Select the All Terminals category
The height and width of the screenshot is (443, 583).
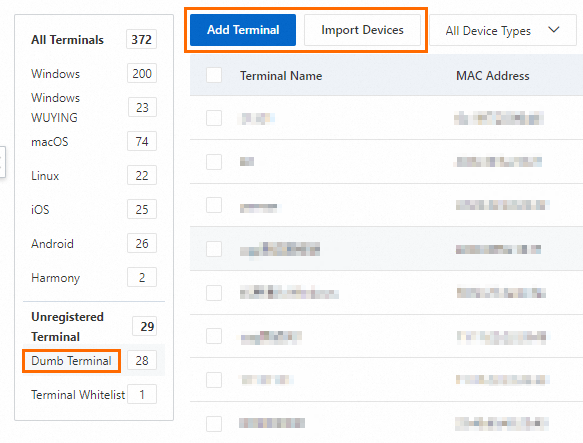pyautogui.click(x=67, y=40)
